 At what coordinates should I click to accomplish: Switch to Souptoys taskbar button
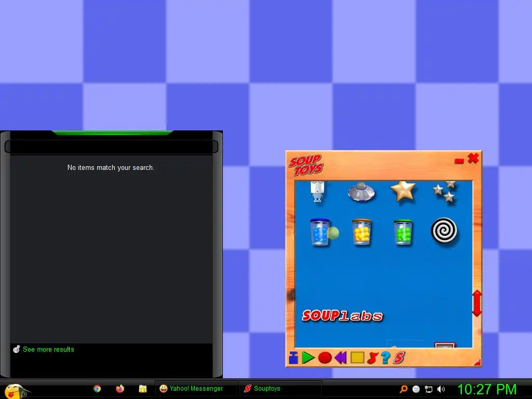pyautogui.click(x=280, y=389)
